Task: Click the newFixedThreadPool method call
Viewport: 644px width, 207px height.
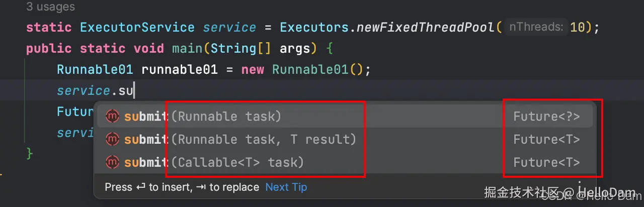Action: [x=425, y=27]
